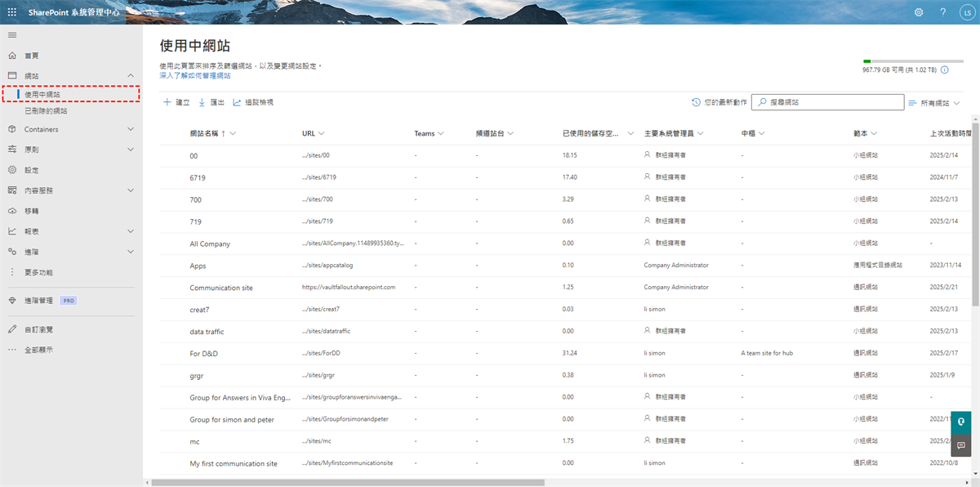Open the app launcher waffle icon

(12, 12)
